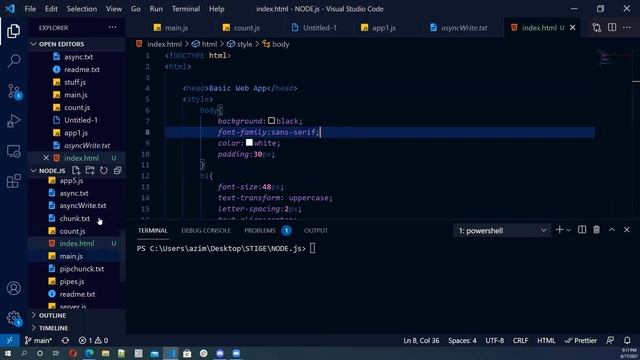This screenshot has height=360, width=640.
Task: Click the style breadcrumb segment
Action: [x=240, y=44]
